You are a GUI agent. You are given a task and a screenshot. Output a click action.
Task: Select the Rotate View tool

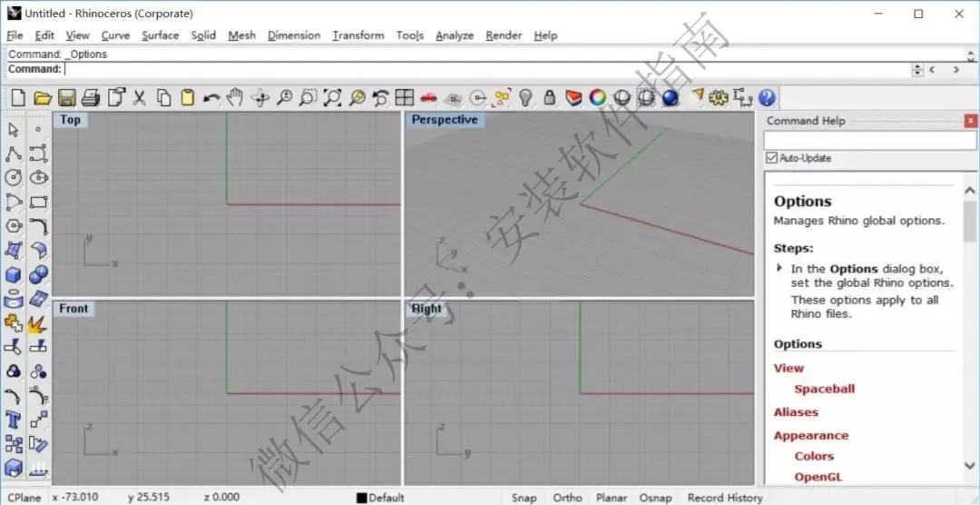point(260,97)
